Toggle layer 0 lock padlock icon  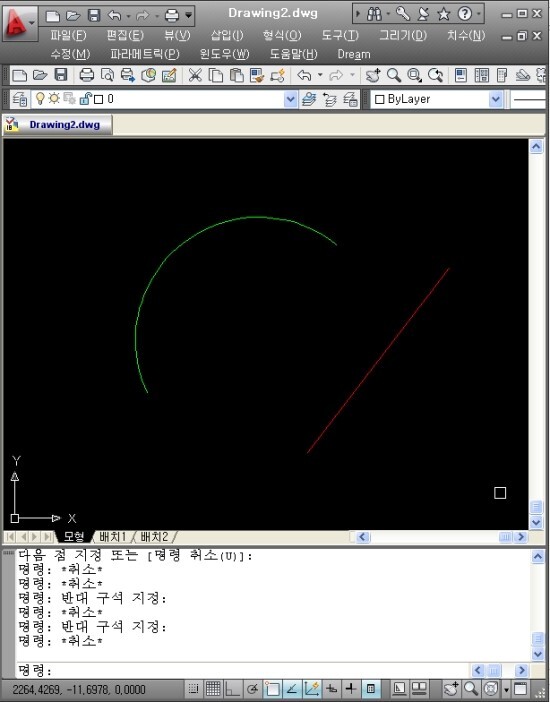[85, 98]
